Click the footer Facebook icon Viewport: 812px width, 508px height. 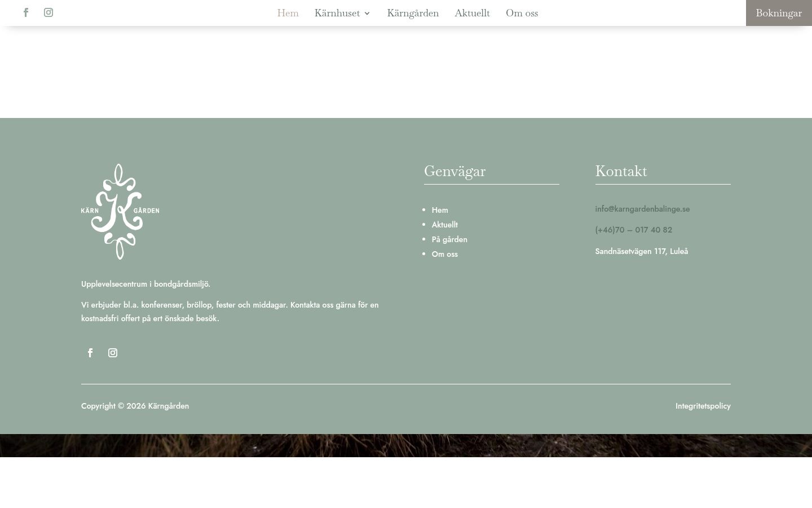[90, 353]
